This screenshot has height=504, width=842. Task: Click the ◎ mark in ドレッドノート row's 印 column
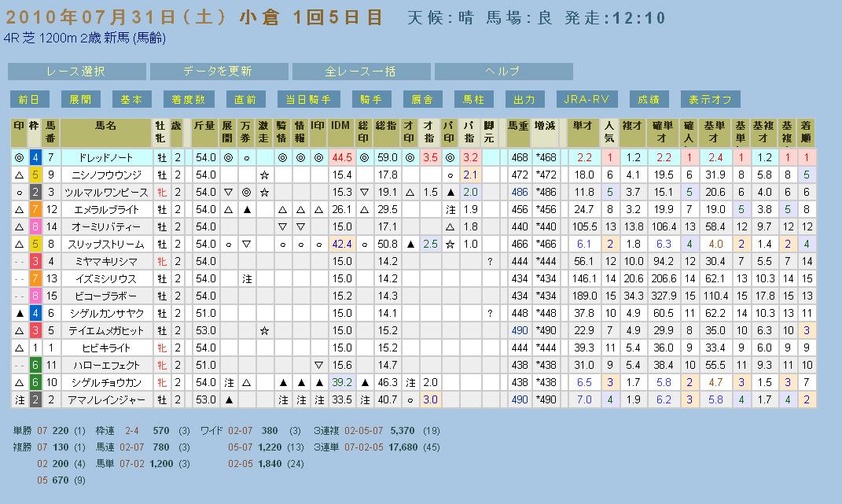pyautogui.click(x=20, y=157)
